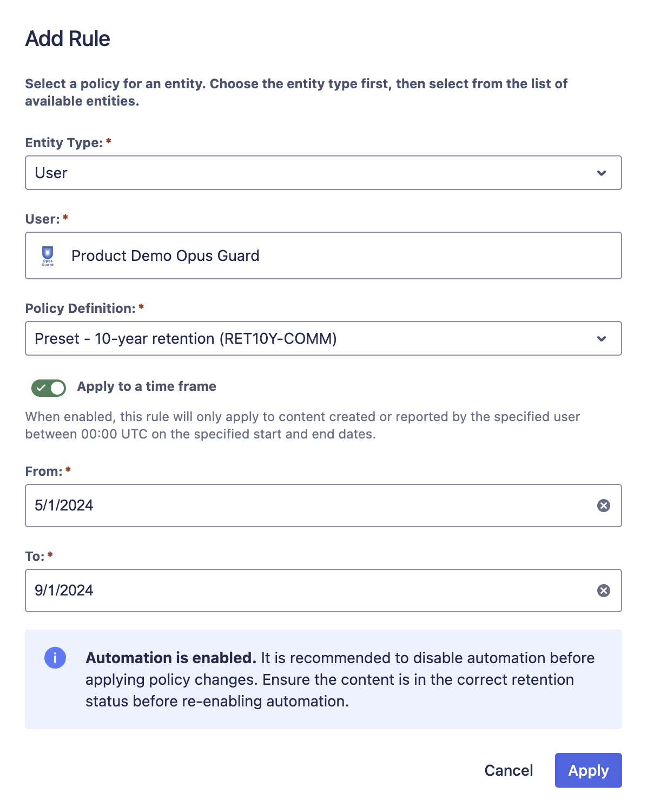Open the Entity Type dropdown showing User
This screenshot has height=812, width=647.
323,173
